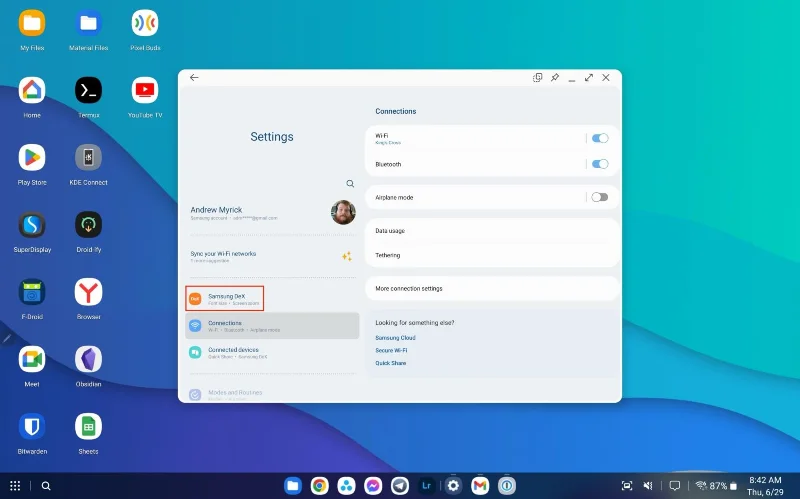Follow the Secure Wi-Fi link
The image size is (800, 499).
[391, 351]
